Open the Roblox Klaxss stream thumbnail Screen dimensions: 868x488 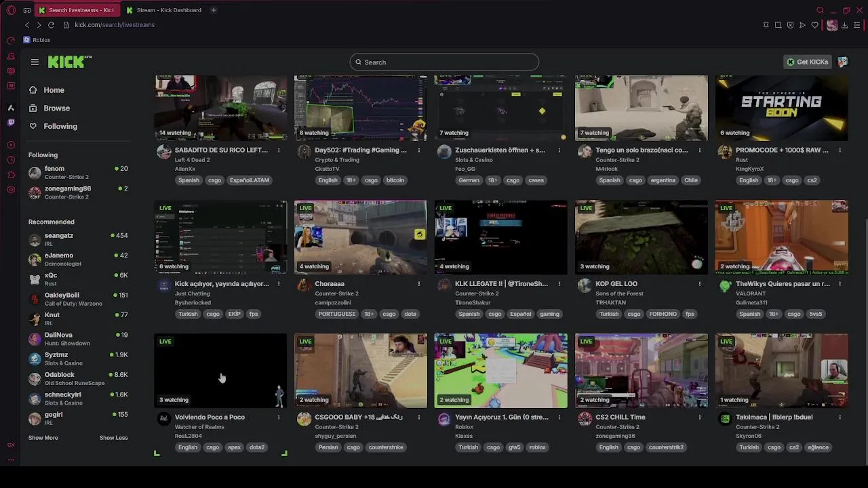click(500, 371)
